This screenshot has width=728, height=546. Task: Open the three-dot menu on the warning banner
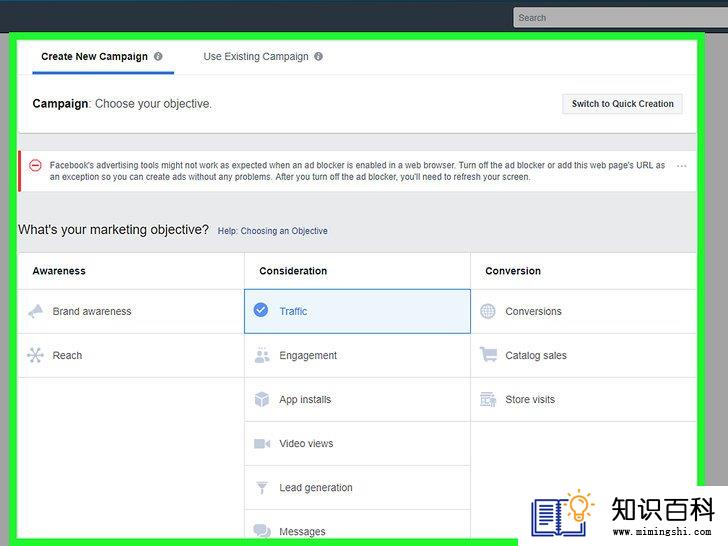pos(682,166)
